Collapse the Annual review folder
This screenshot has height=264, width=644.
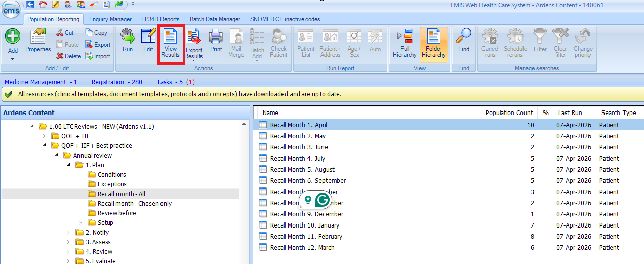click(56, 156)
